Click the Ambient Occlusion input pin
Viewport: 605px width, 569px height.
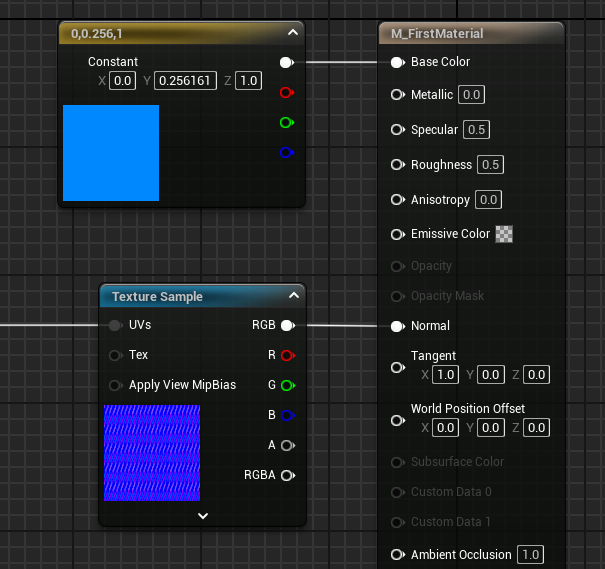point(397,555)
